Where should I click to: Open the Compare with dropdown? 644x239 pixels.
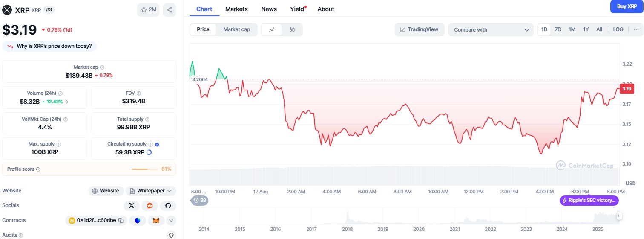click(491, 30)
